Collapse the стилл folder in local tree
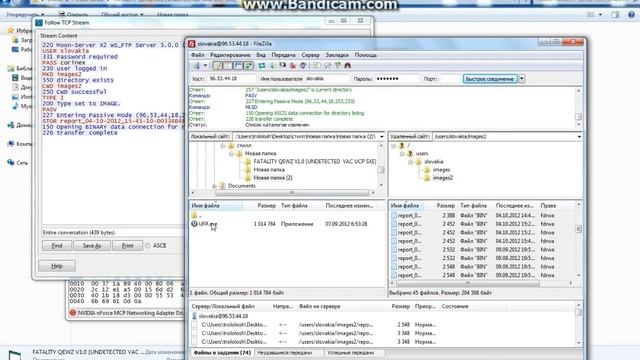The height and width of the screenshot is (360, 640). point(223,146)
